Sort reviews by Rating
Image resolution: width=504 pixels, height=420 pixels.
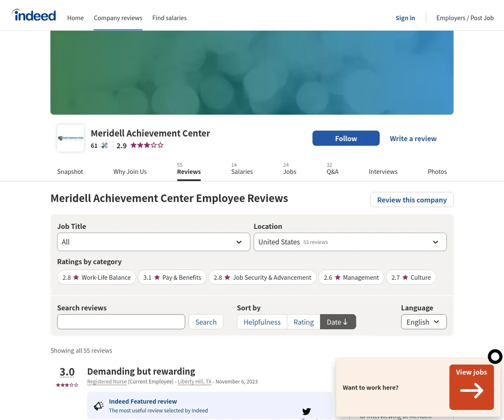[x=304, y=322]
